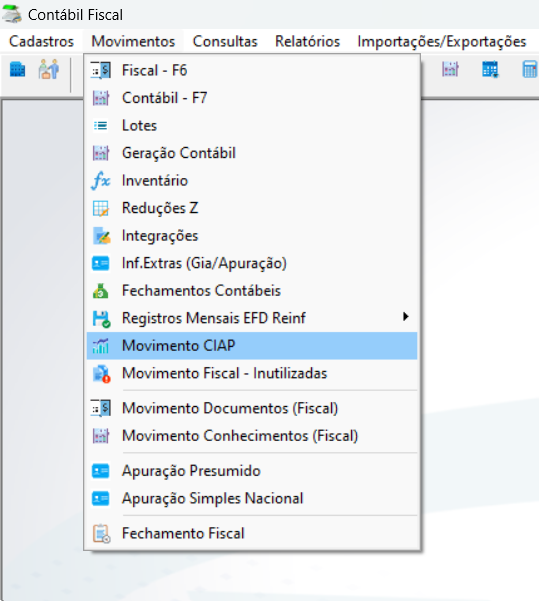Open the Relatórios menu
The image size is (539, 601).
tap(307, 41)
